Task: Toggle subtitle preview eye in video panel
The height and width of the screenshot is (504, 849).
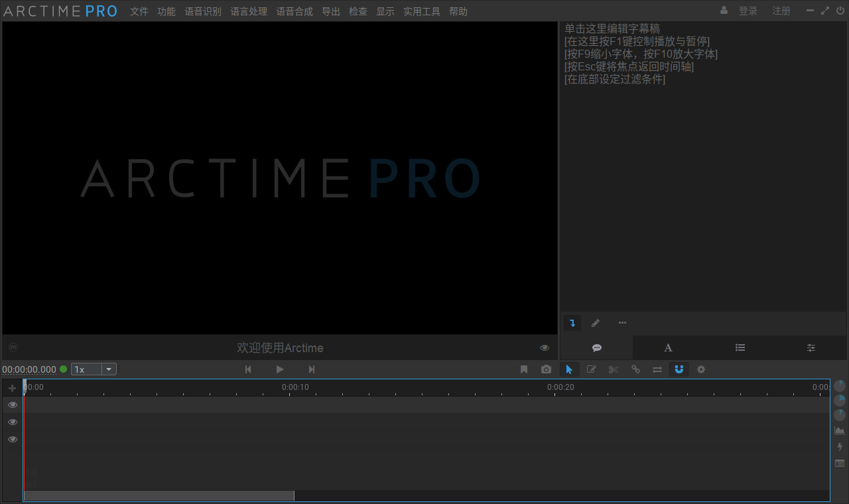Action: (x=545, y=347)
